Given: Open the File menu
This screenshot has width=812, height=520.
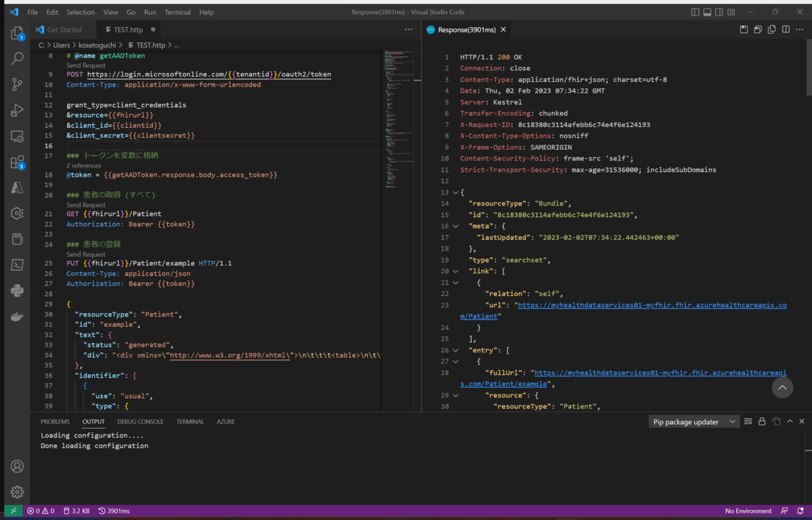Looking at the screenshot, I should (32, 12).
